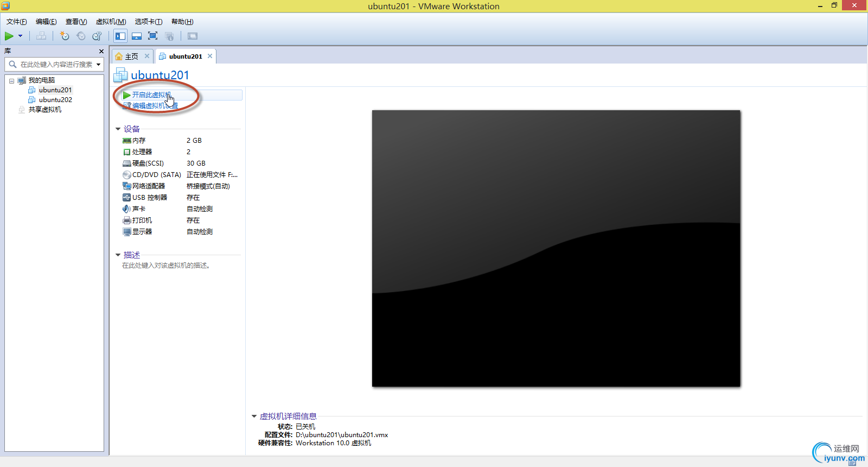Viewport: 868px width, 467px height.
Task: Open the library search filter dropdown arrow
Action: (99, 64)
